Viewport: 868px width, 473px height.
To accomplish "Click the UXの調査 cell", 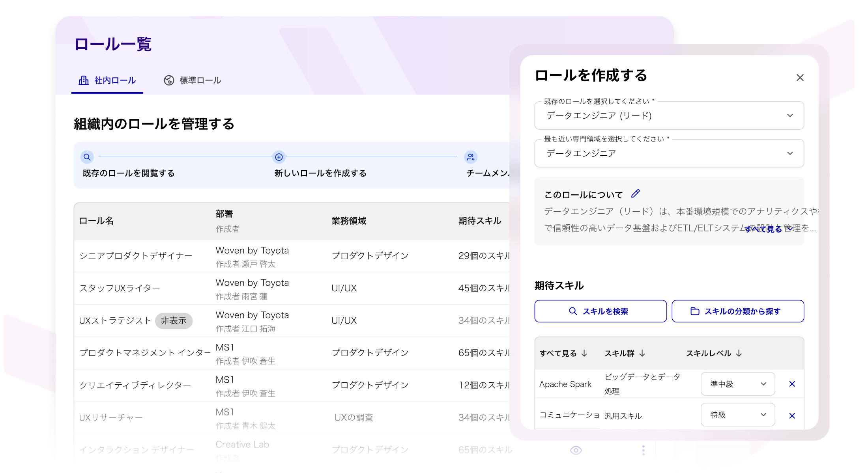I will 354,417.
